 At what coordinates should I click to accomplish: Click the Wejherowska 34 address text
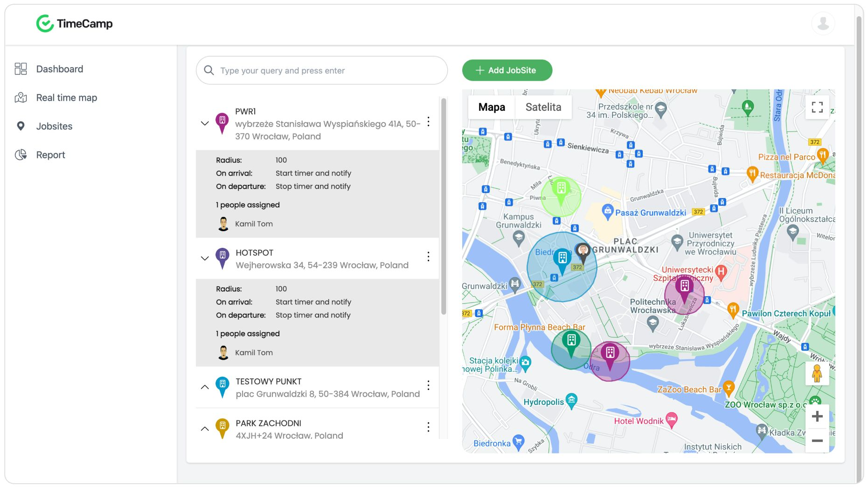pyautogui.click(x=322, y=265)
